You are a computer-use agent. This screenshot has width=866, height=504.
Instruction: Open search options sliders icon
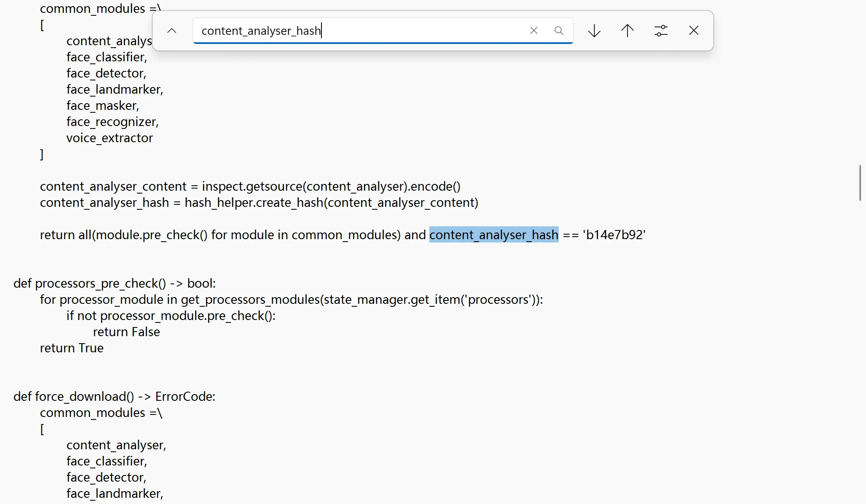[661, 31]
